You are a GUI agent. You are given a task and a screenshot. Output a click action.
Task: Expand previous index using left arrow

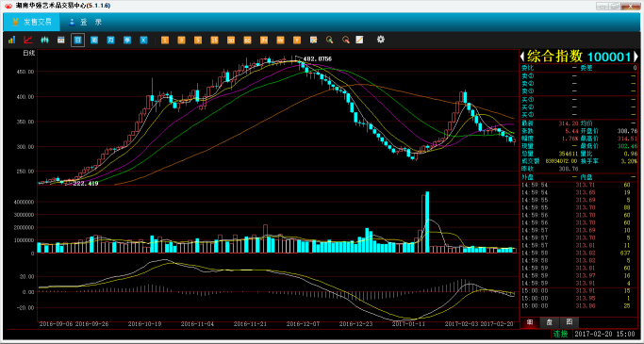point(522,57)
